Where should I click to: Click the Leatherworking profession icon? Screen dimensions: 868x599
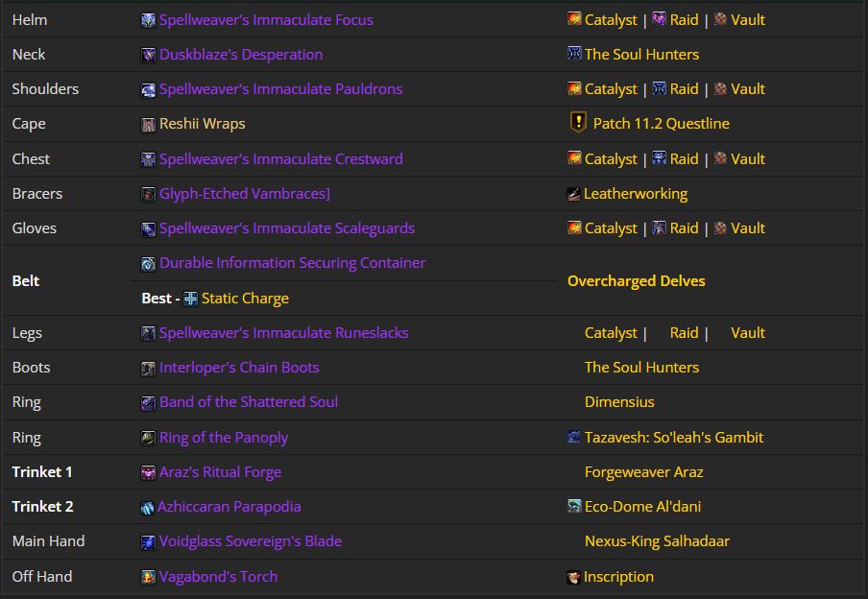[572, 193]
